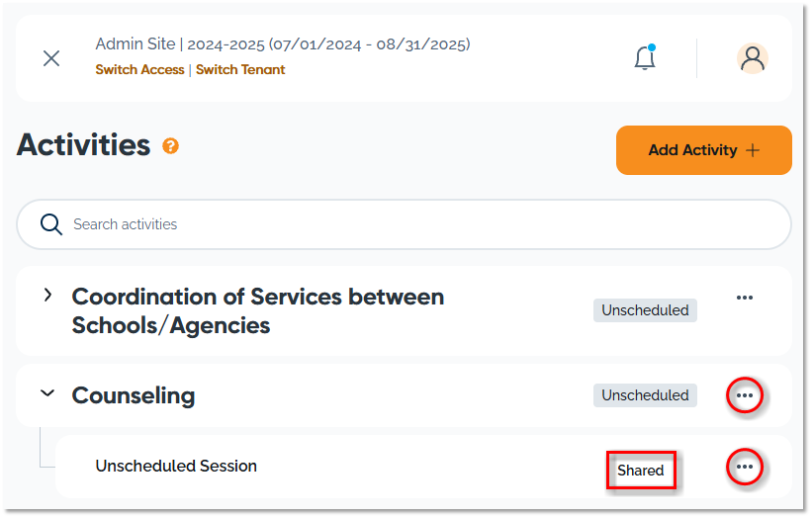Collapse the Counseling activity chevron
The image size is (812, 518).
[x=47, y=393]
